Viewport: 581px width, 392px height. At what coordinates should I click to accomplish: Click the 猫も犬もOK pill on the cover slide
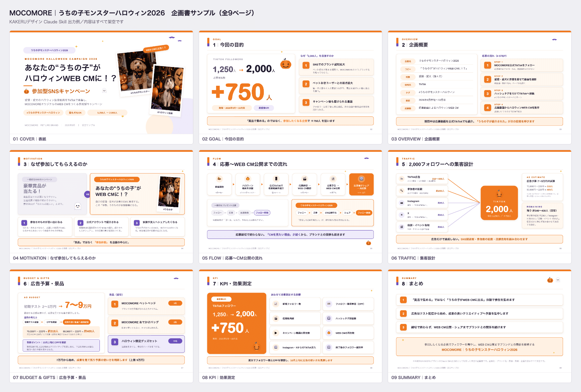[75, 113]
